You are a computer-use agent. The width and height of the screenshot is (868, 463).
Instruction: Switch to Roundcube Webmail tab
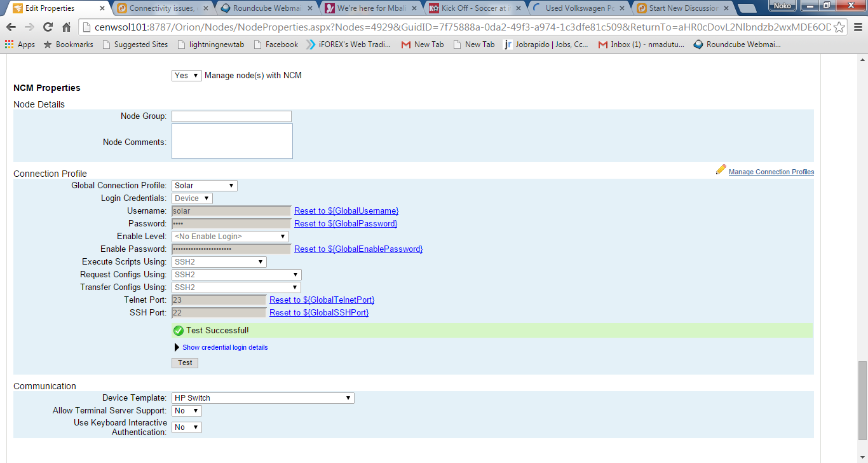point(267,8)
